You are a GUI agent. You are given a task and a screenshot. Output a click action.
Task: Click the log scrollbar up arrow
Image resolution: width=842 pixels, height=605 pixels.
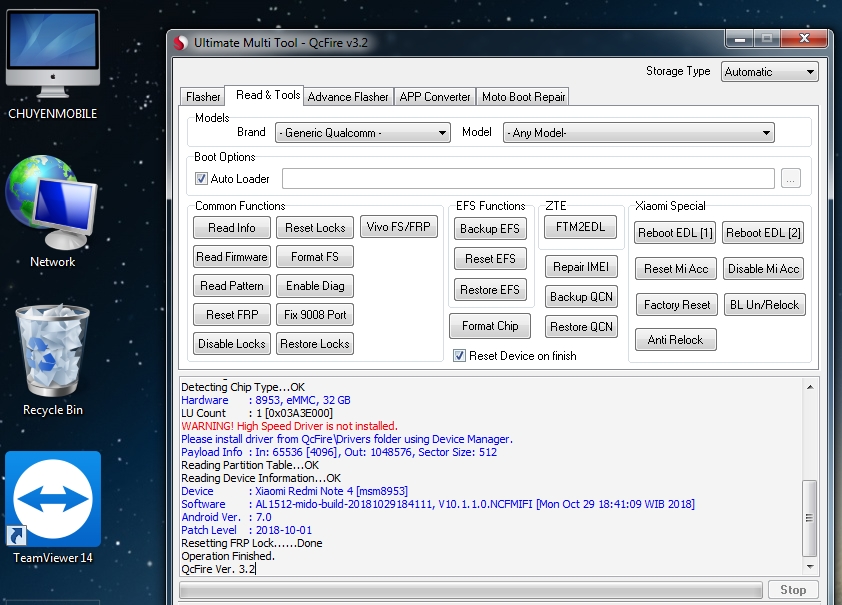click(x=810, y=387)
